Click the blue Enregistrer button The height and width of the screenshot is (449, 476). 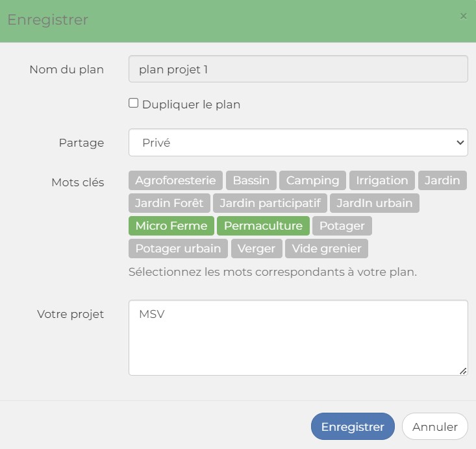353,426
